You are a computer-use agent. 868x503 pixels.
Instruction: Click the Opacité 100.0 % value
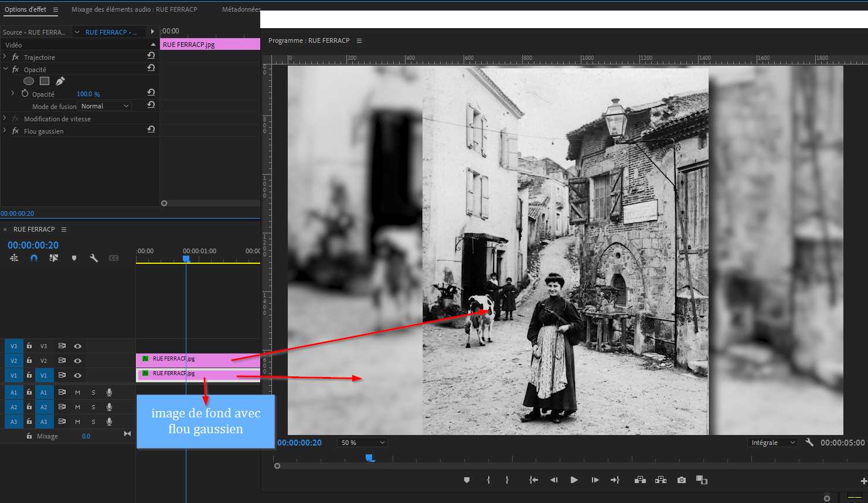pyautogui.click(x=88, y=94)
